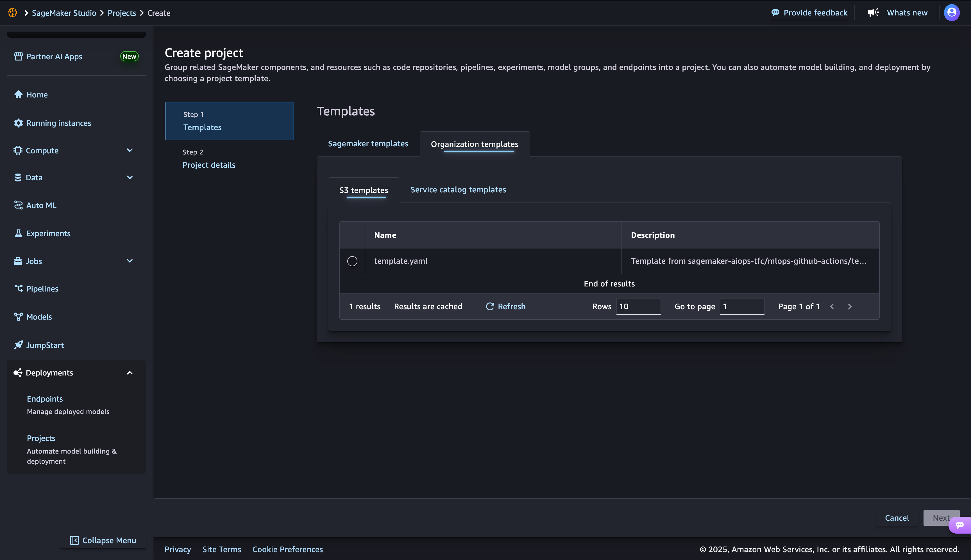This screenshot has height=560, width=971.
Task: Click the Experiments flask icon
Action: click(18, 233)
